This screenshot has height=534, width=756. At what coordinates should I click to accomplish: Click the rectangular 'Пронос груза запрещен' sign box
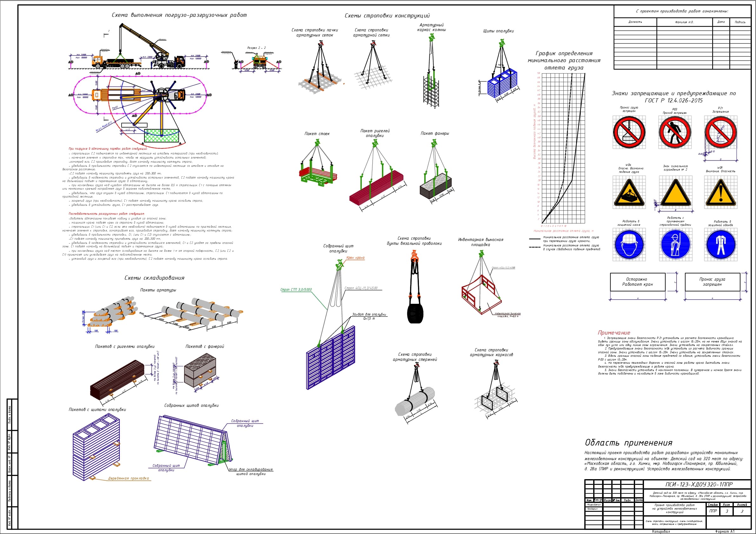[713, 282]
